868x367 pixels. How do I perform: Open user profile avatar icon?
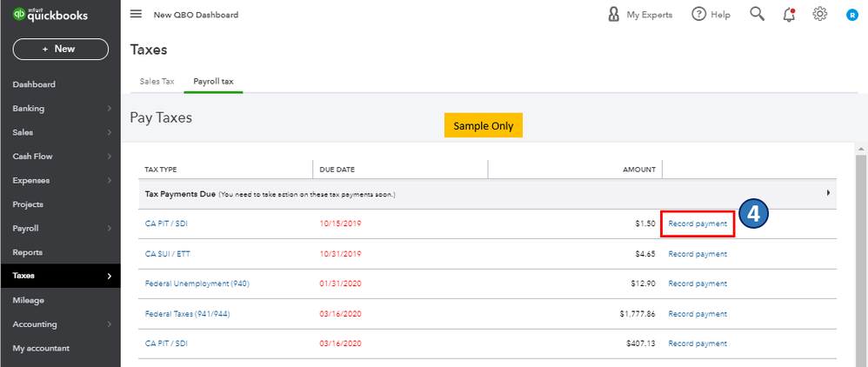(852, 15)
